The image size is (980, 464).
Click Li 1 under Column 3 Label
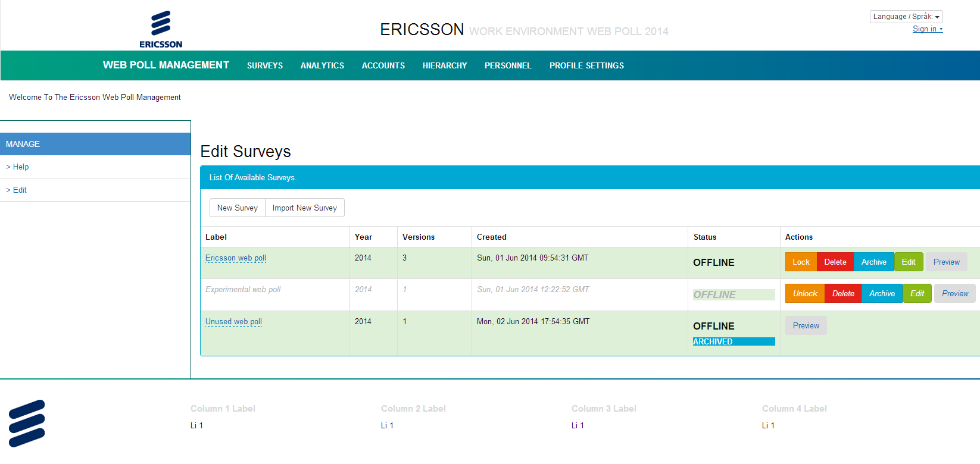[578, 425]
